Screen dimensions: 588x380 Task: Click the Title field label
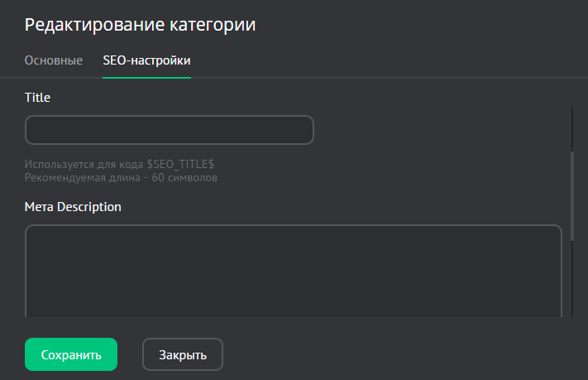click(37, 98)
